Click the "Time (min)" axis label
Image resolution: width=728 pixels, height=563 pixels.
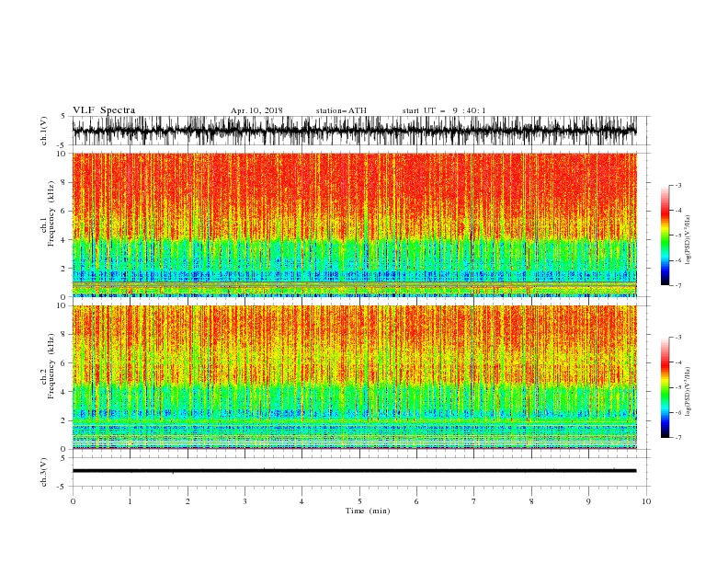[368, 511]
